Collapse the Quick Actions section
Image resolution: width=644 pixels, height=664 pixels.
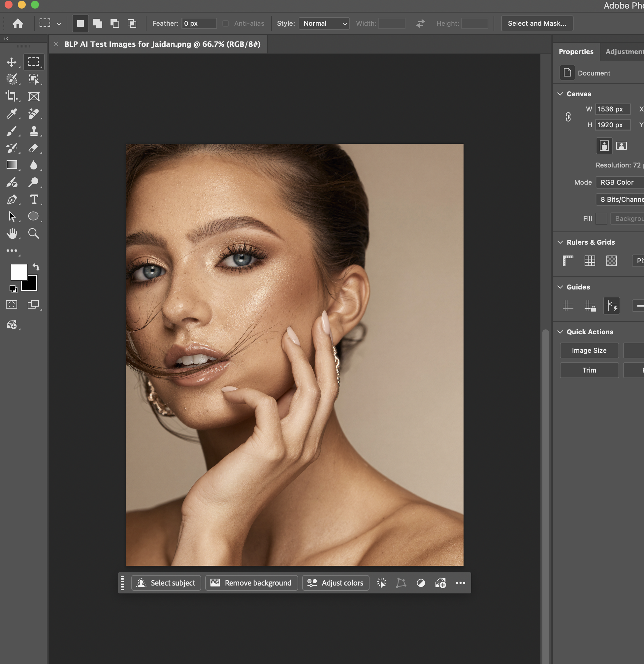pyautogui.click(x=560, y=332)
